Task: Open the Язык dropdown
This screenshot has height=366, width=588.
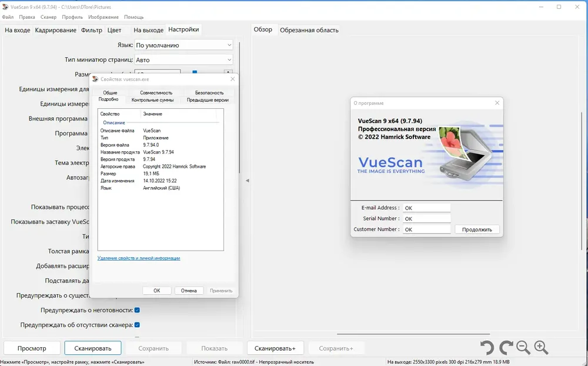Action: 183,45
